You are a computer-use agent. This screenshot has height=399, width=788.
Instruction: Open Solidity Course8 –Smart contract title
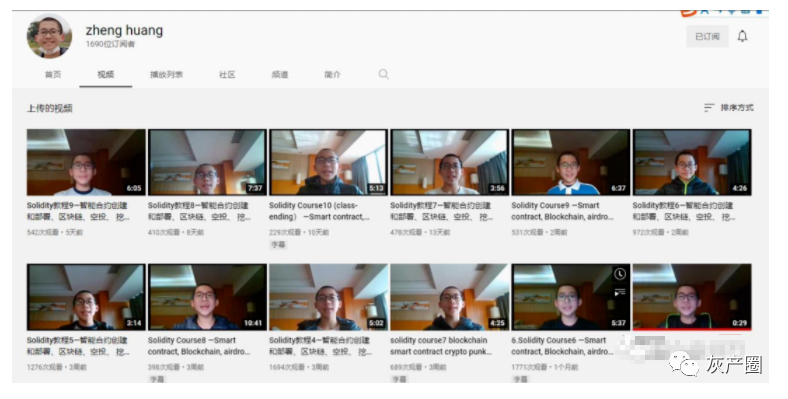[x=199, y=346]
